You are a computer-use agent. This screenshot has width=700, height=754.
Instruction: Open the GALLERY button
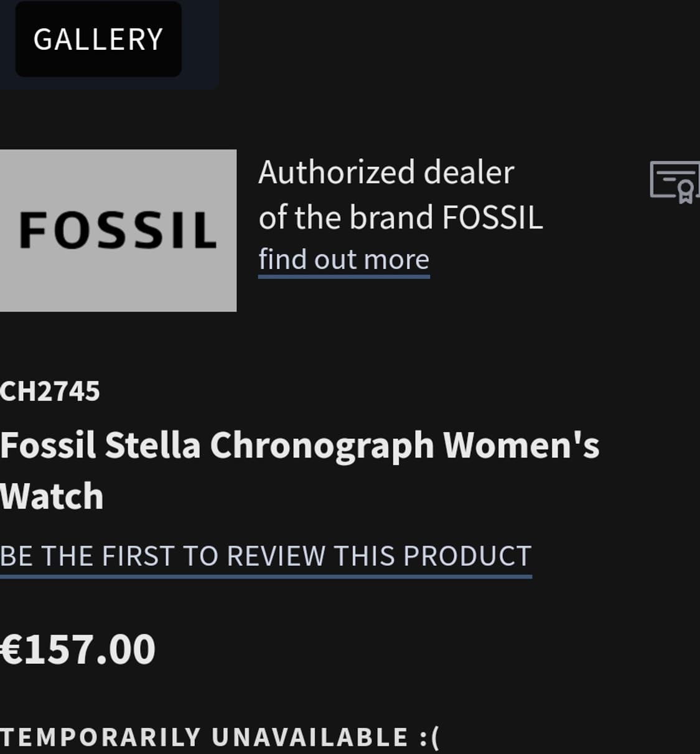pos(98,39)
